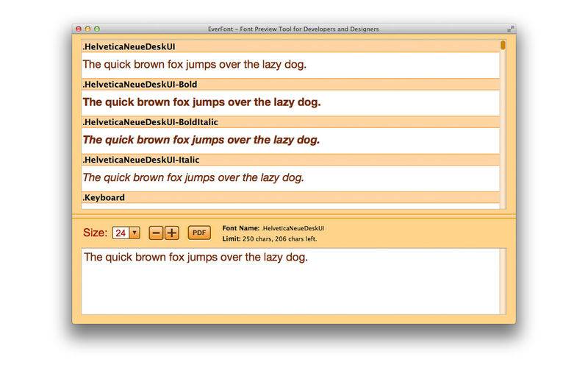Click the font list scrollbar thumb

[503, 45]
